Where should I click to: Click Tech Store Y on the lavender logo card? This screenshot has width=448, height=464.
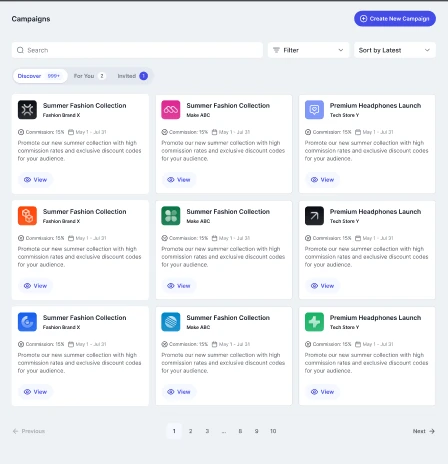pyautogui.click(x=344, y=115)
